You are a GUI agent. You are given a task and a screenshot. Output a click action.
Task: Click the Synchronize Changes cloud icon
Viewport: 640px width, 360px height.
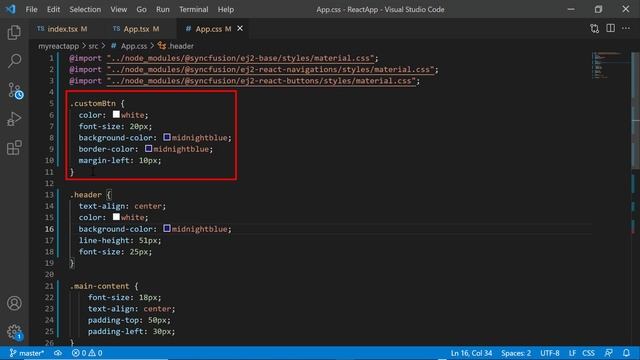point(58,353)
